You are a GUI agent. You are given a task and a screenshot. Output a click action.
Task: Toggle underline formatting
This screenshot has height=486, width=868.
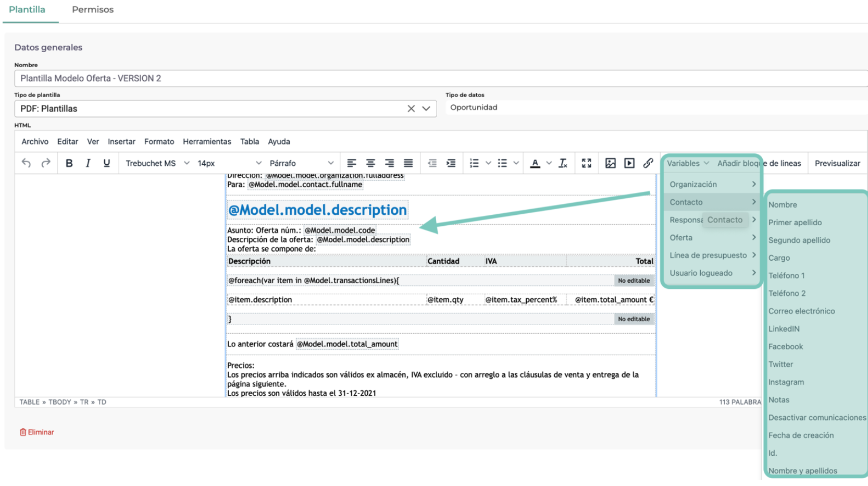point(107,163)
